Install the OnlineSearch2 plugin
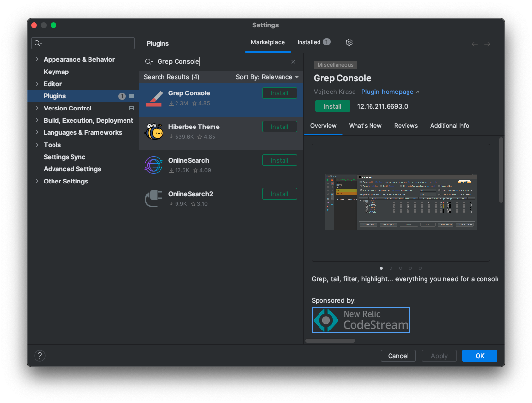The height and width of the screenshot is (403, 532). click(280, 194)
